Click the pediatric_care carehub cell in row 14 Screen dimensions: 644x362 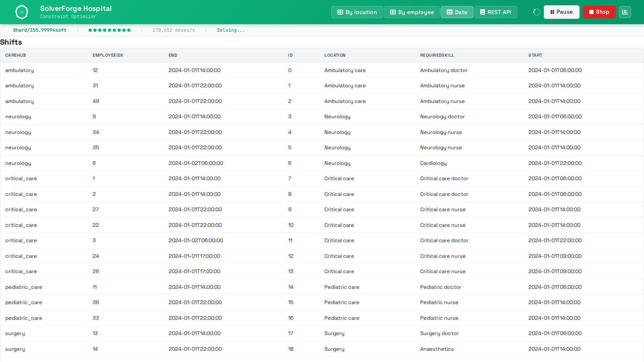pos(24,287)
